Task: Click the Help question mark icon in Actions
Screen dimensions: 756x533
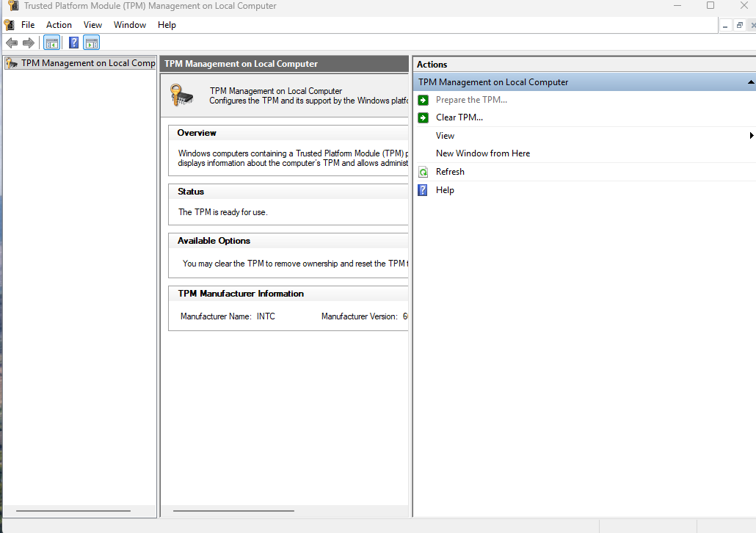Action: 423,190
